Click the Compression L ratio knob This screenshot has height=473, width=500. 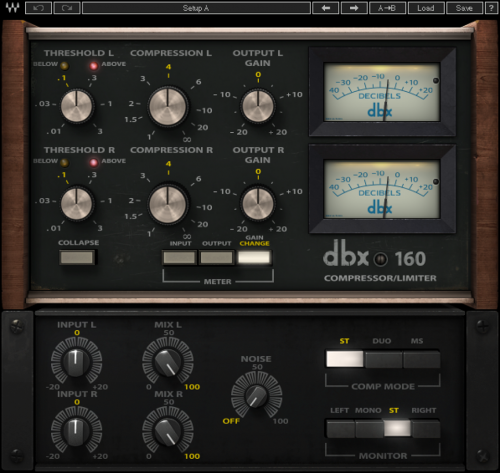click(168, 107)
